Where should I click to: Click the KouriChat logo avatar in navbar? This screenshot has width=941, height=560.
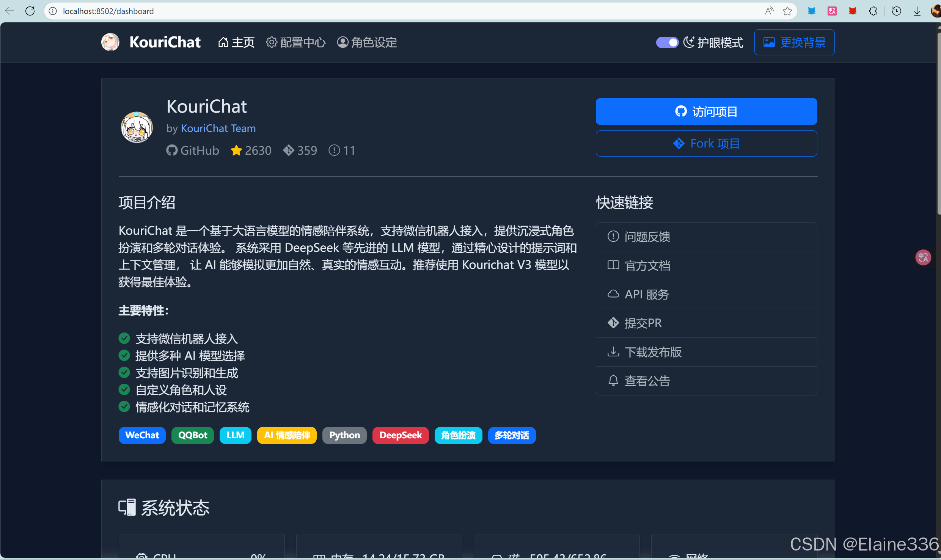tap(110, 42)
